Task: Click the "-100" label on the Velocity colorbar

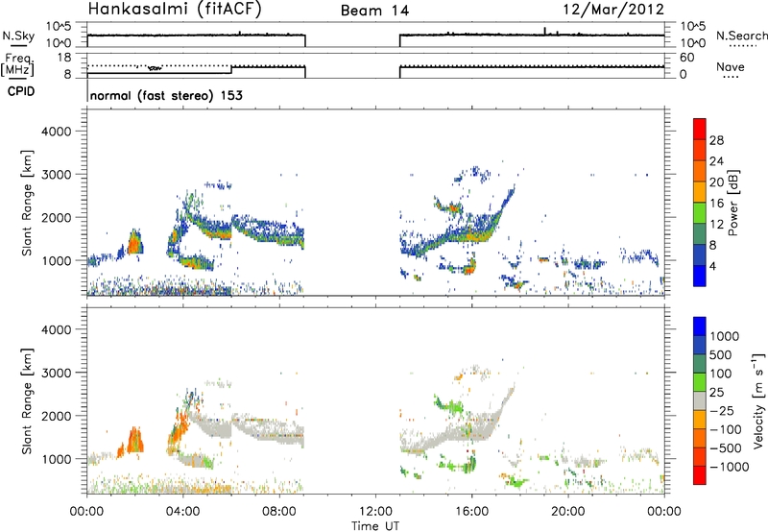Action: (726, 429)
